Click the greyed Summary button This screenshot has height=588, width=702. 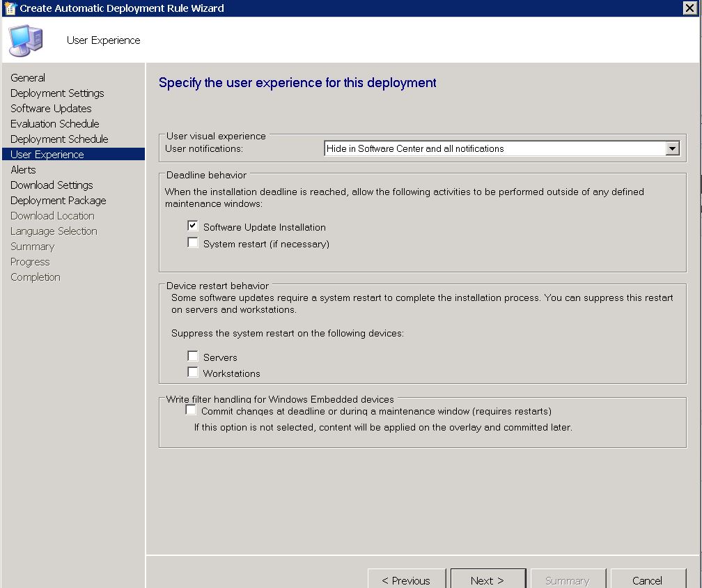(x=568, y=580)
